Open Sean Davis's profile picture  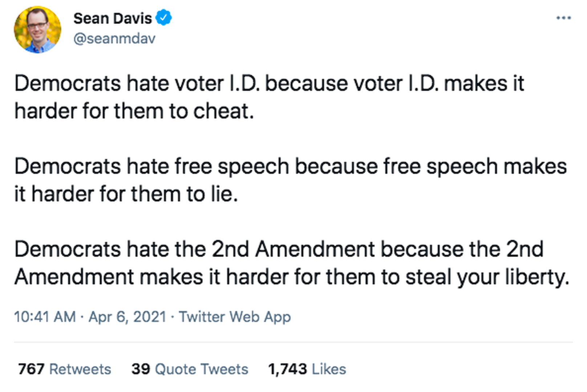[x=37, y=29]
